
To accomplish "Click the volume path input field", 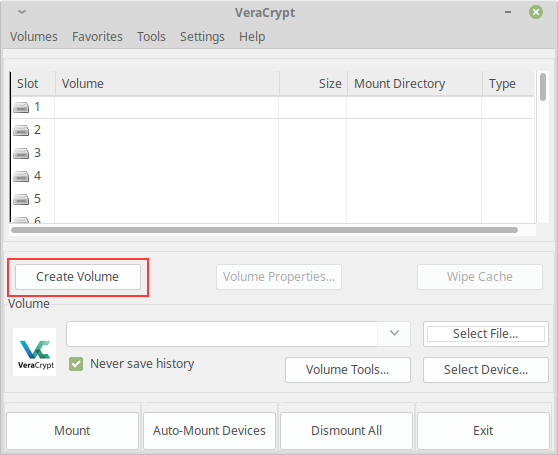I will pos(222,334).
